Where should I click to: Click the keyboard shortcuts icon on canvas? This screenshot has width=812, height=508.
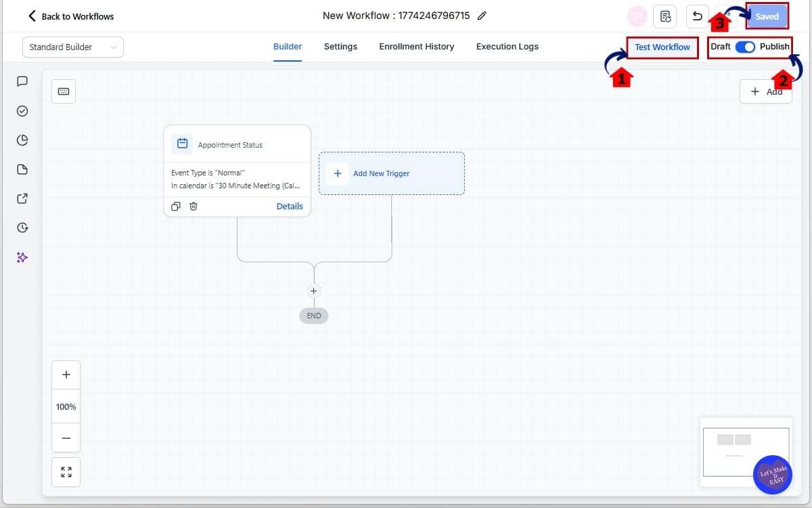(64, 91)
